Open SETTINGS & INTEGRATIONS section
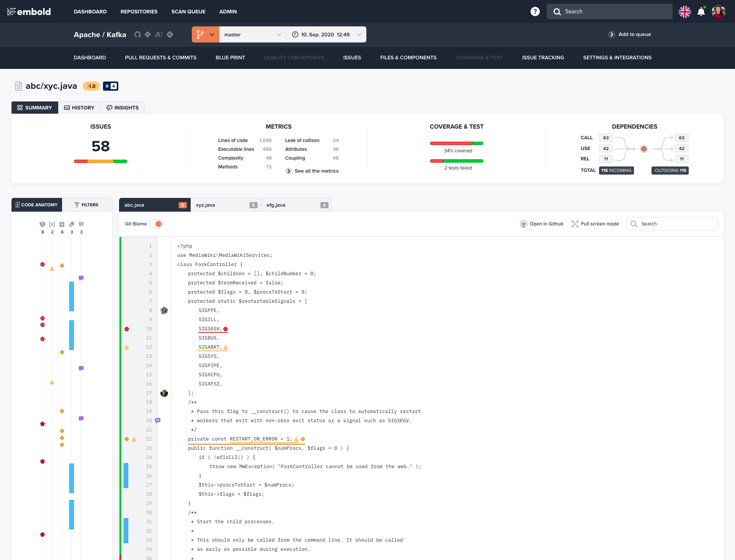This screenshot has height=560, width=735. tap(617, 57)
